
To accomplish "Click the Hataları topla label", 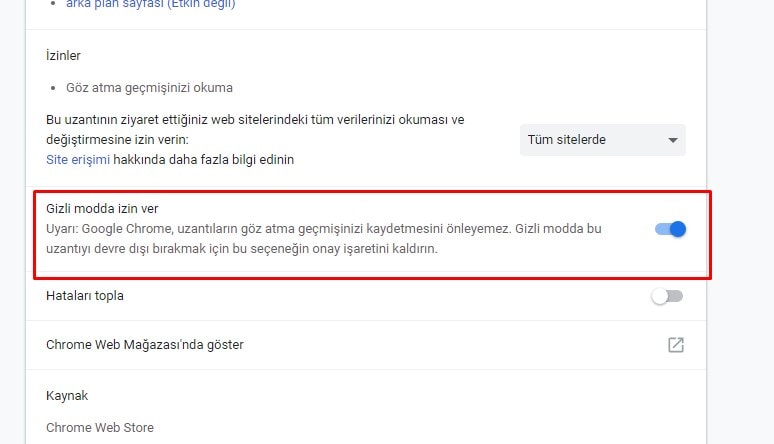I will click(x=85, y=296).
